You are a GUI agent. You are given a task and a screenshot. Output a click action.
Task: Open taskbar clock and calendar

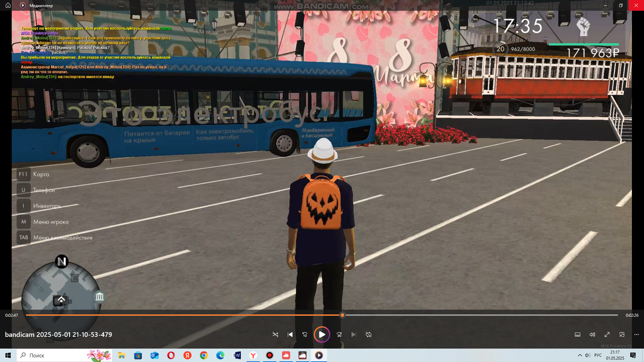[x=615, y=355]
